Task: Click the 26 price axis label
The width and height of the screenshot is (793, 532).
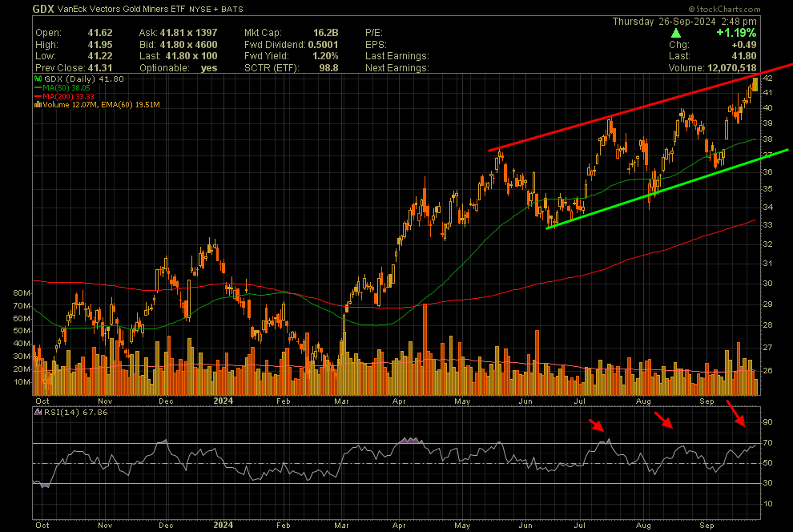Action: tap(767, 370)
